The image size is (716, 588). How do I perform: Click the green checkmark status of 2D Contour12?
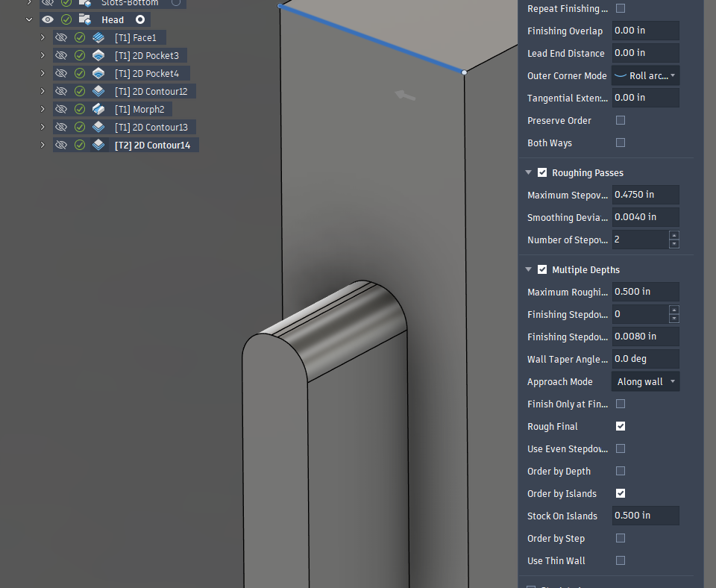pos(80,91)
